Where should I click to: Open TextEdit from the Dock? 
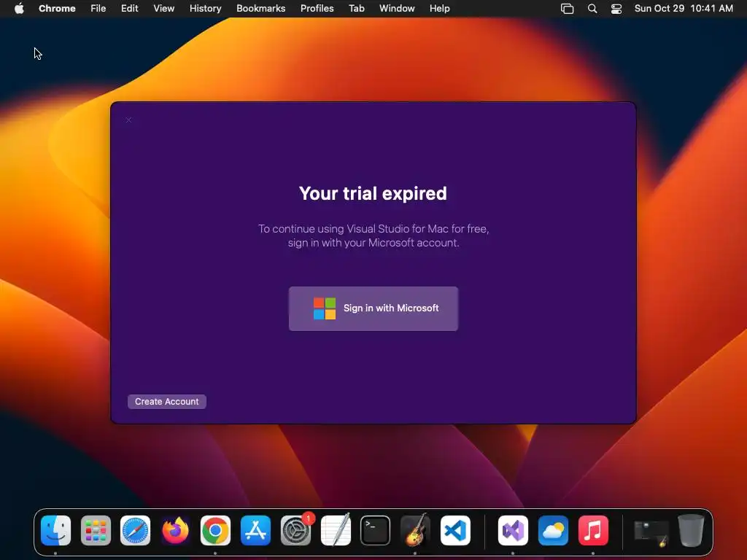pyautogui.click(x=336, y=529)
